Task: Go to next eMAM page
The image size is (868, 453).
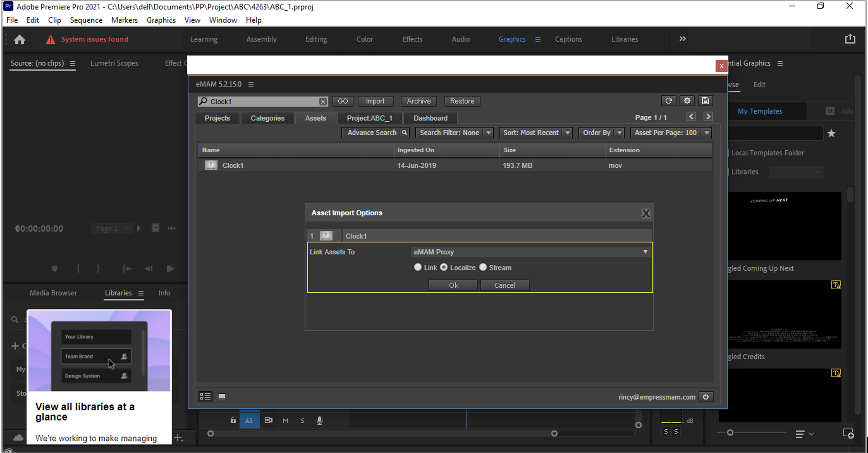Action: click(x=708, y=117)
